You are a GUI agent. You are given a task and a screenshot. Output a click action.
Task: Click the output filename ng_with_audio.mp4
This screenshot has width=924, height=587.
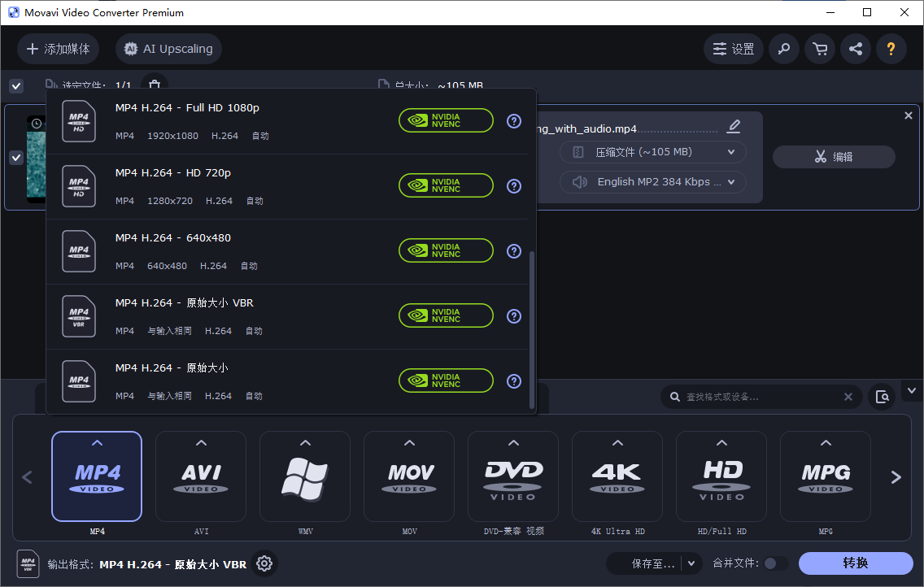(x=587, y=128)
